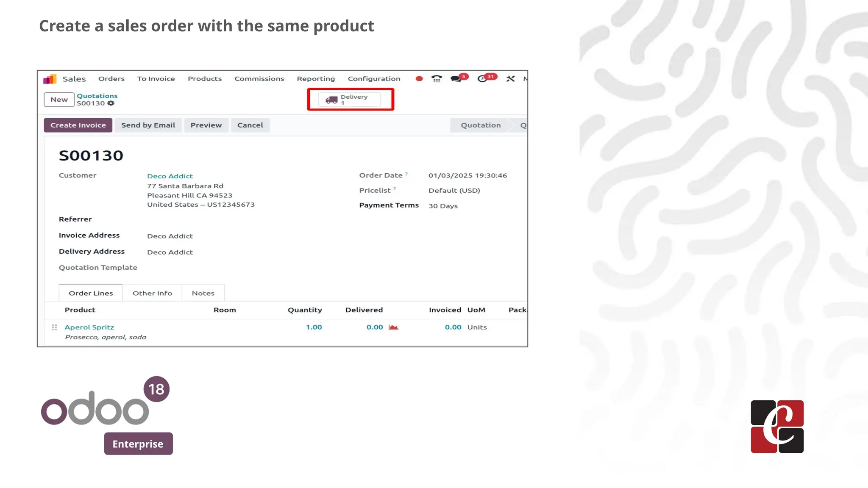Open the Configuration menu
Image resolution: width=868 pixels, height=488 pixels.
(374, 79)
